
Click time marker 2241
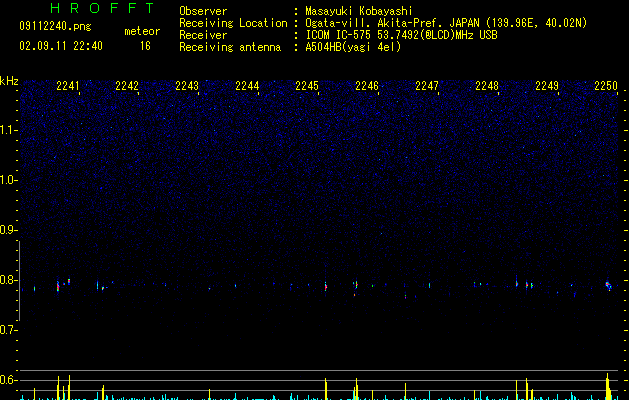[x=68, y=86]
